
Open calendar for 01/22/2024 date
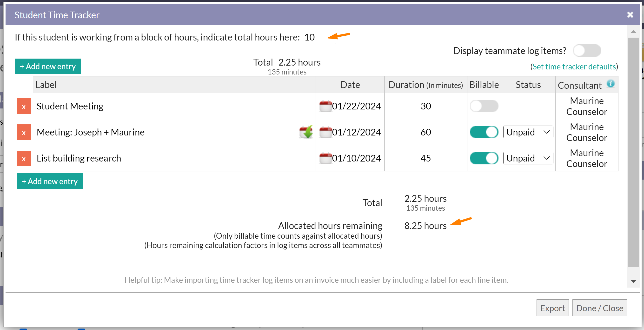pos(325,106)
